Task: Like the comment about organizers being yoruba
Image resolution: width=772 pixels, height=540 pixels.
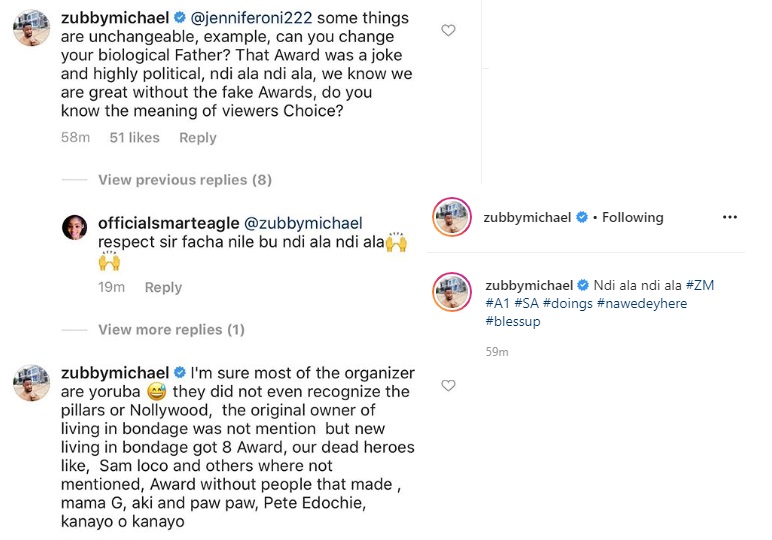Action: coord(448,385)
